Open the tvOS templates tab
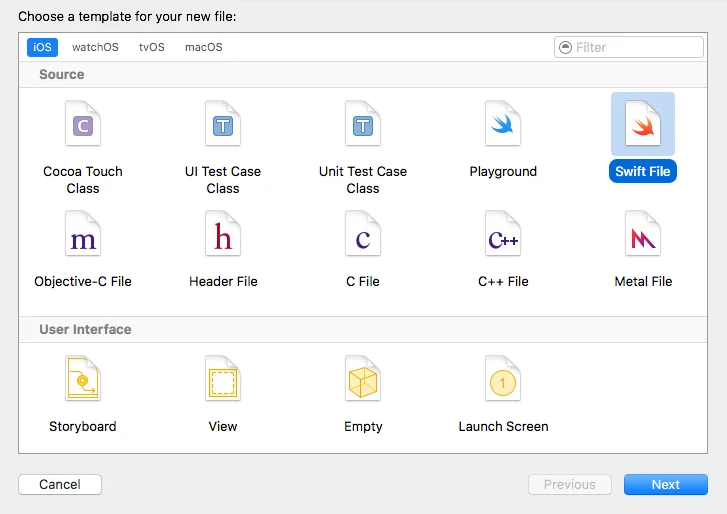 [152, 47]
